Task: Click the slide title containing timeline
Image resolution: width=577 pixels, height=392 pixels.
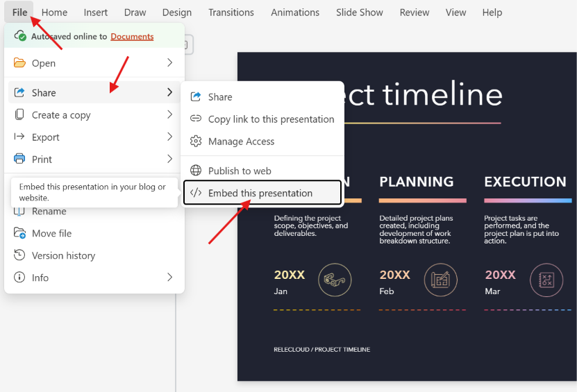Action: (x=423, y=94)
